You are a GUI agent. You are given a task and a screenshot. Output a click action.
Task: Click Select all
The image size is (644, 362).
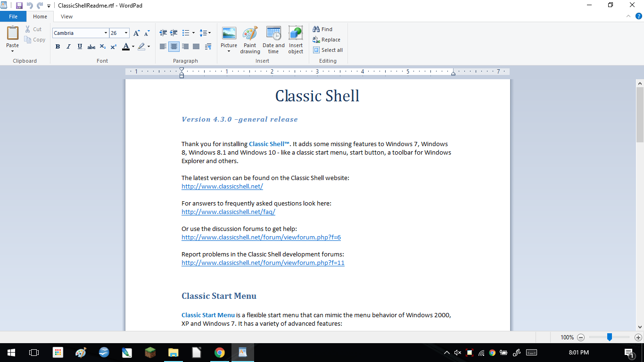click(328, 50)
